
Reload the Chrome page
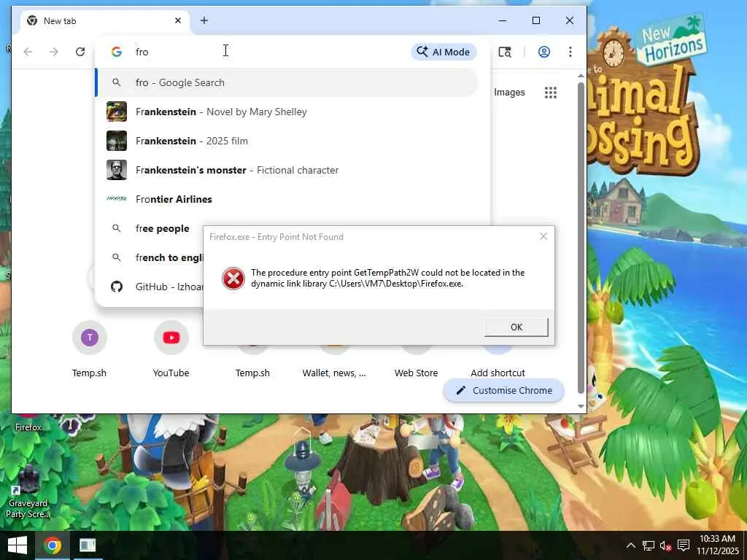point(80,52)
